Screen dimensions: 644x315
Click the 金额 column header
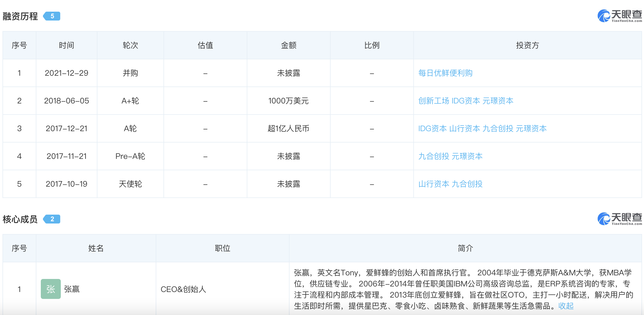pos(289,45)
